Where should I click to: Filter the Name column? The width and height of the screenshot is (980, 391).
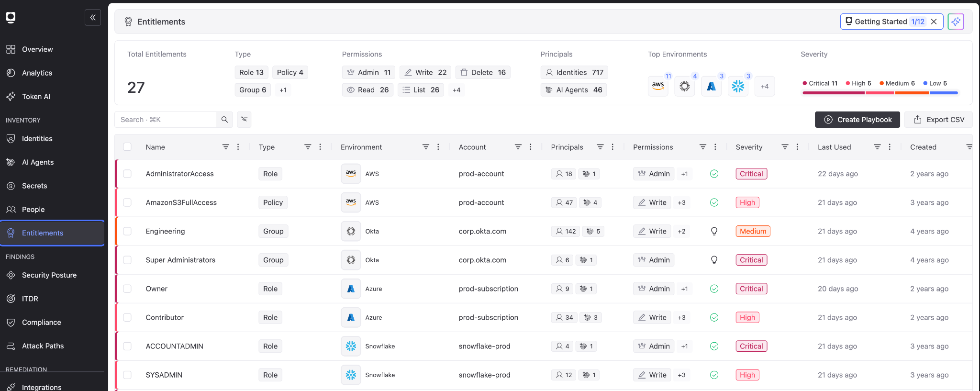point(225,147)
